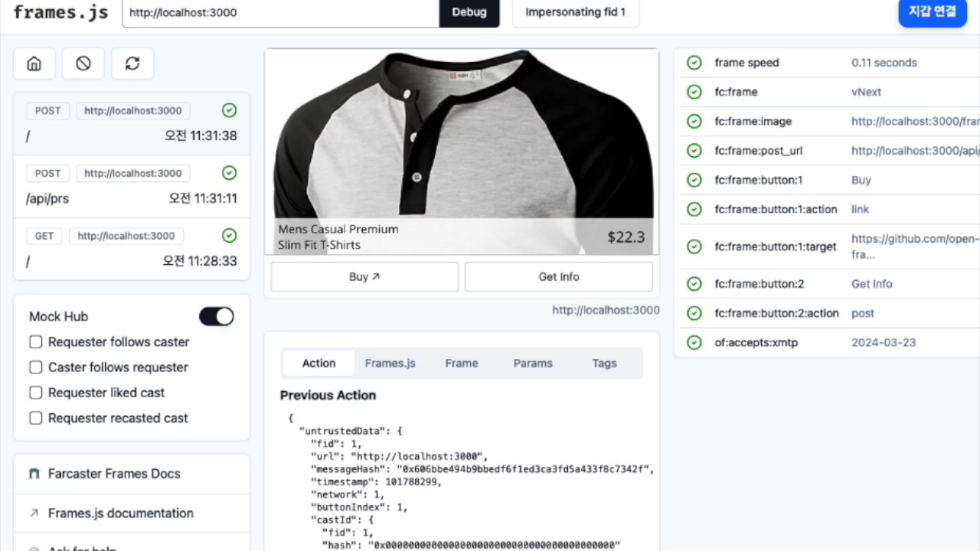Click the refresh frame icon
Screen dimensions: 980x551
click(x=132, y=64)
